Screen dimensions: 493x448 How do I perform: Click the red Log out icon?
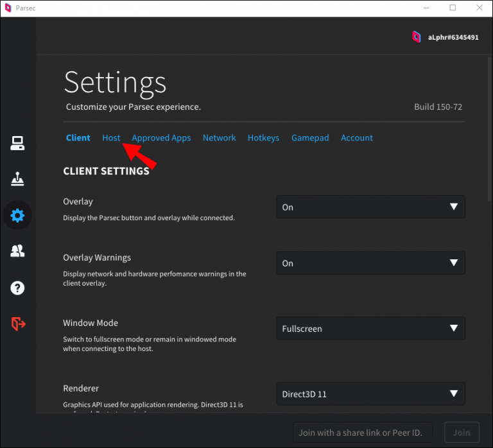coord(18,324)
